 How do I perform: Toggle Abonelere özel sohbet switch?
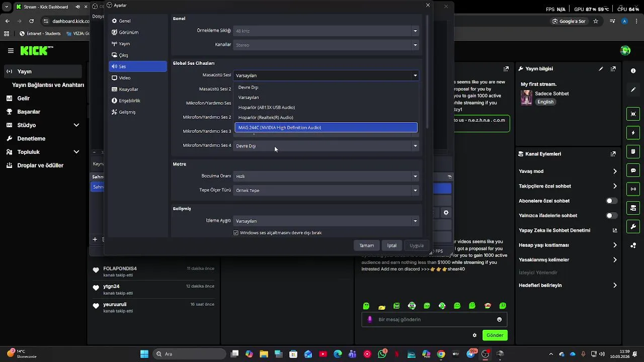[611, 201]
